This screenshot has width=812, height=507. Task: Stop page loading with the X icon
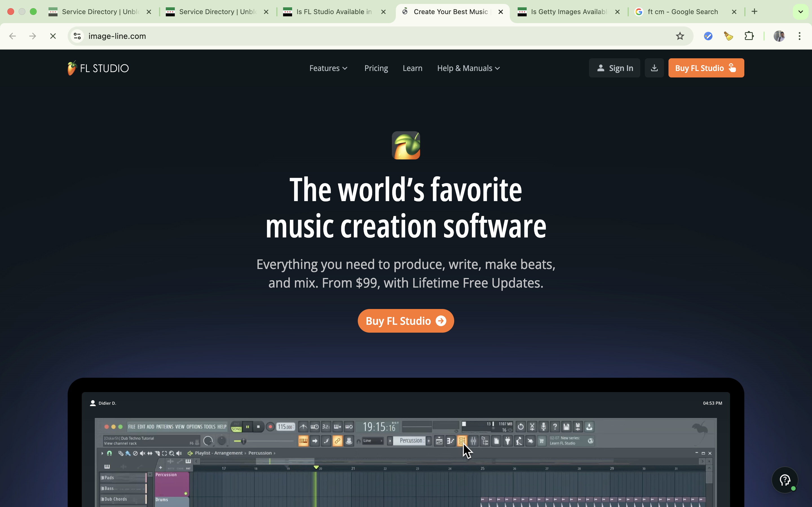[53, 36]
